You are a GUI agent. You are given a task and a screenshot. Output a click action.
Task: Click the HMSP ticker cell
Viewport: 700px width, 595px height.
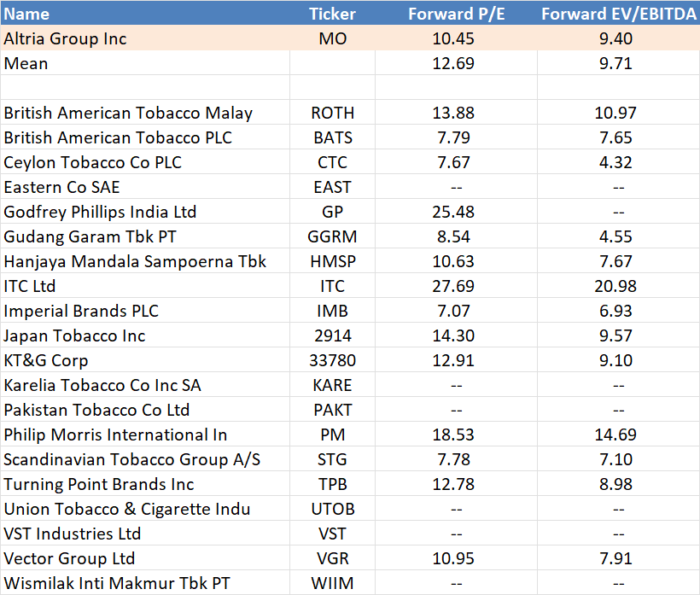tap(333, 261)
